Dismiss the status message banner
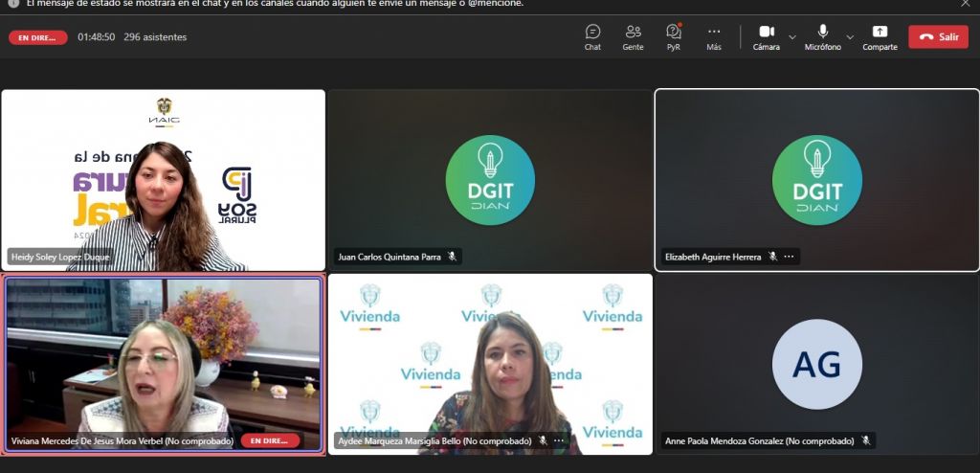This screenshot has height=473, width=980. click(966, 4)
